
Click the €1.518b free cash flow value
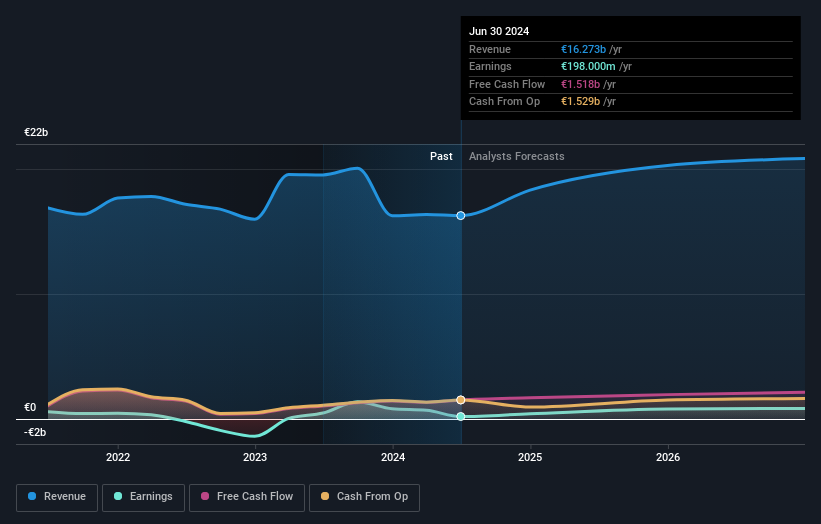[x=580, y=84]
